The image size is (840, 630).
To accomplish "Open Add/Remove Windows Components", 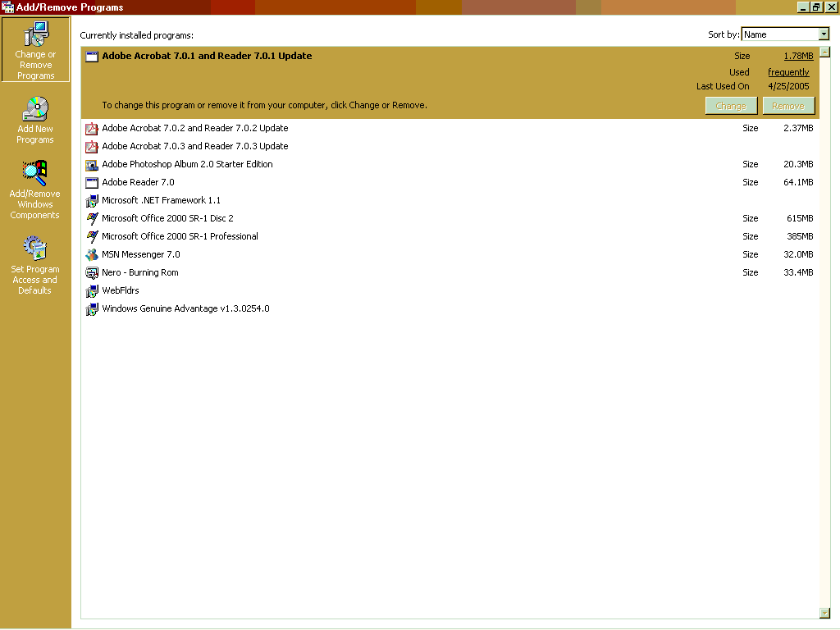I will coord(35,189).
